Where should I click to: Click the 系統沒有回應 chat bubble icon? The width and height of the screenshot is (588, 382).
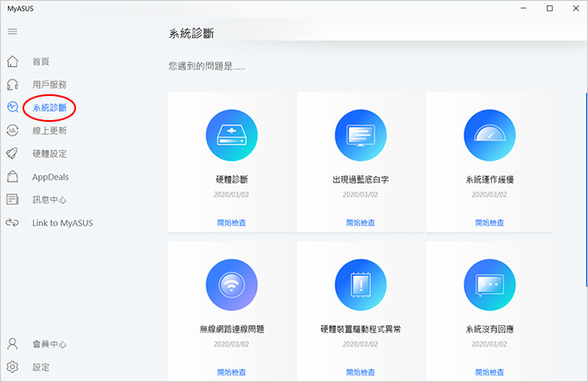point(489,285)
